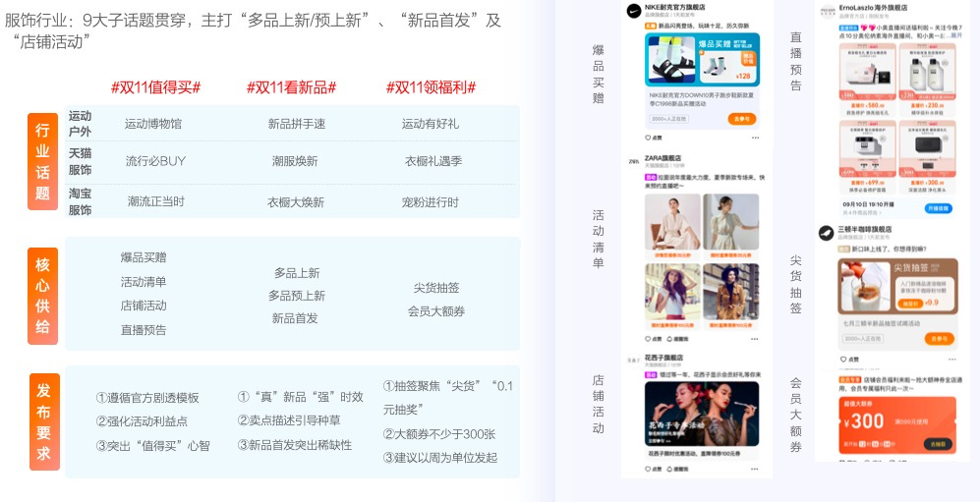Click the orange 发布要求 label
This screenshot has height=502, width=980.
coord(44,422)
